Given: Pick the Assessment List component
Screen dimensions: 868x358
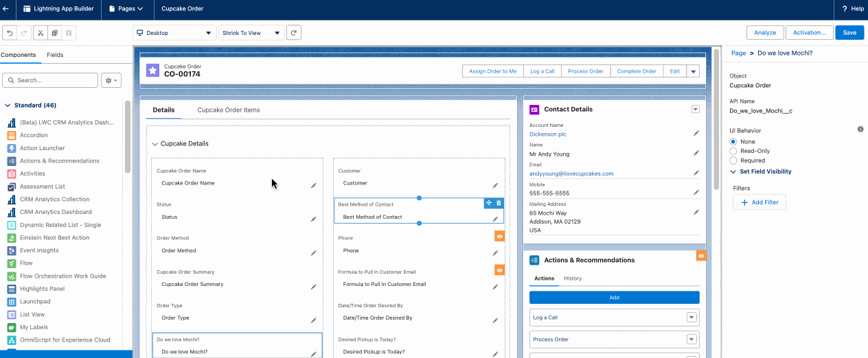Looking at the screenshot, I should pyautogui.click(x=43, y=187).
